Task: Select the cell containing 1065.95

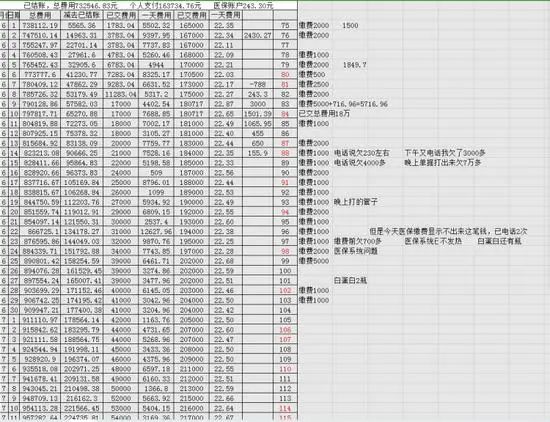Action: tap(258, 123)
